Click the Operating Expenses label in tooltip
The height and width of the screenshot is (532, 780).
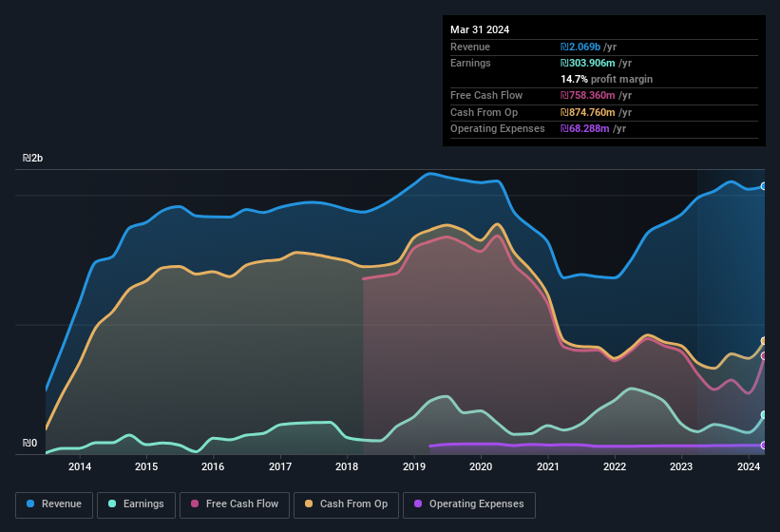click(x=498, y=129)
